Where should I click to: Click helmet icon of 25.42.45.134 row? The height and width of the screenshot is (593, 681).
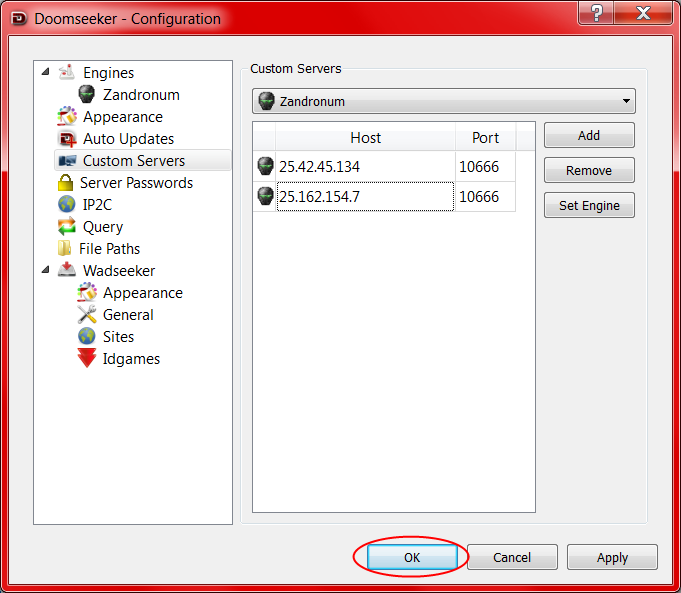click(265, 166)
